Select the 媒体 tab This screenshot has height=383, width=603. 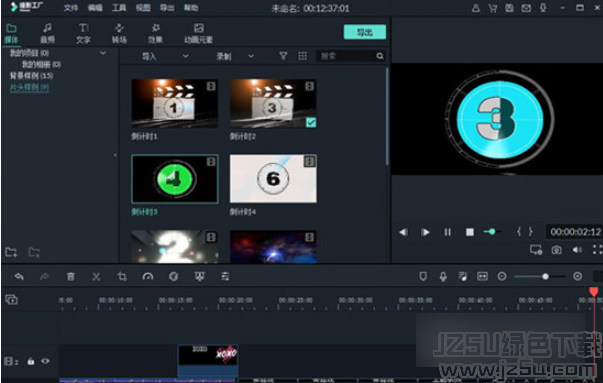point(11,33)
